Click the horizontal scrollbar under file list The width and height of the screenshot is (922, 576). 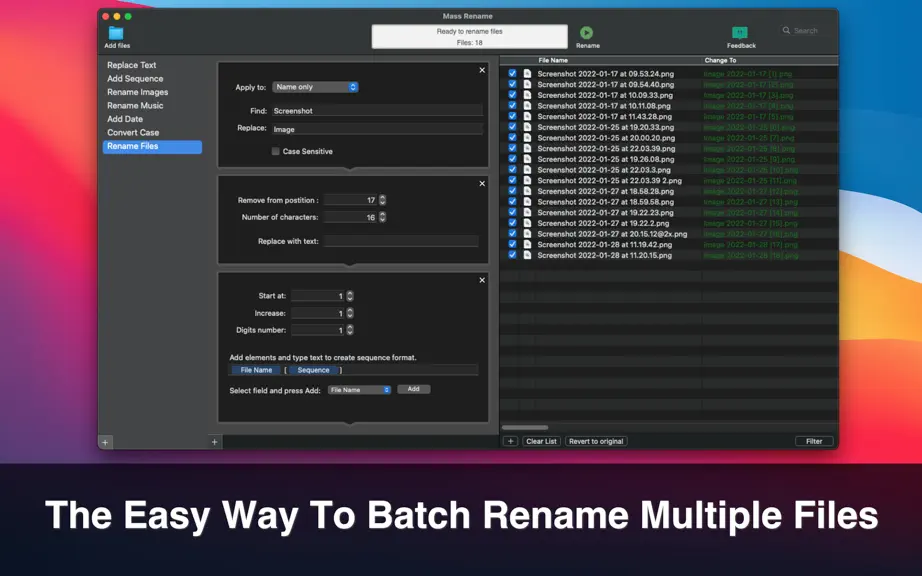pyautogui.click(x=525, y=427)
